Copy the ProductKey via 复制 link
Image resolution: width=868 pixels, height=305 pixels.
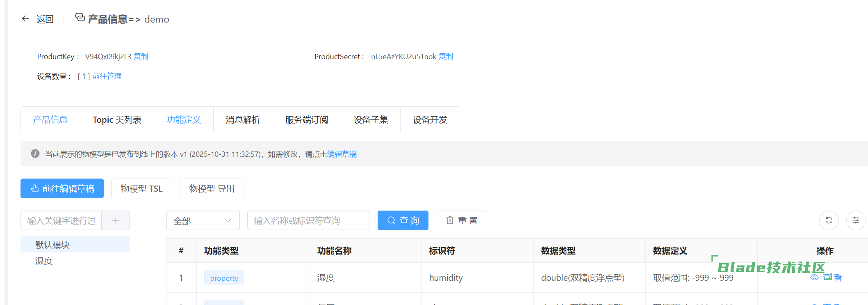click(141, 56)
